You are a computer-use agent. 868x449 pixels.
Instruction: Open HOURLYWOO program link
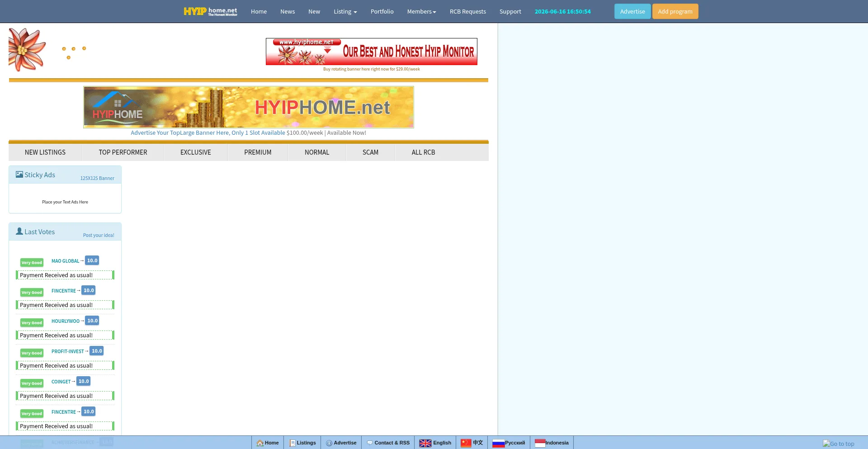tap(66, 321)
